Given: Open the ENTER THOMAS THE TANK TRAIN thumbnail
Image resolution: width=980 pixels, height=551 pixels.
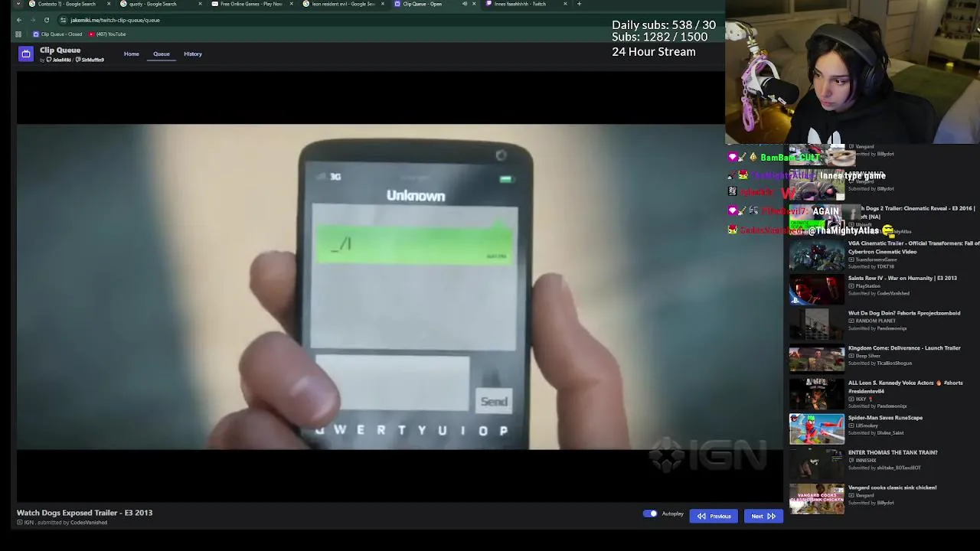Looking at the screenshot, I should 817,464.
